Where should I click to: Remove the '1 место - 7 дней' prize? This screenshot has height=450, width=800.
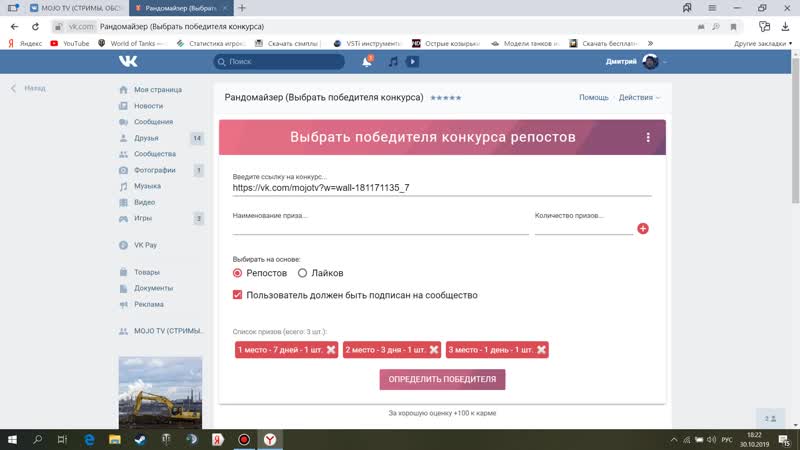point(331,350)
